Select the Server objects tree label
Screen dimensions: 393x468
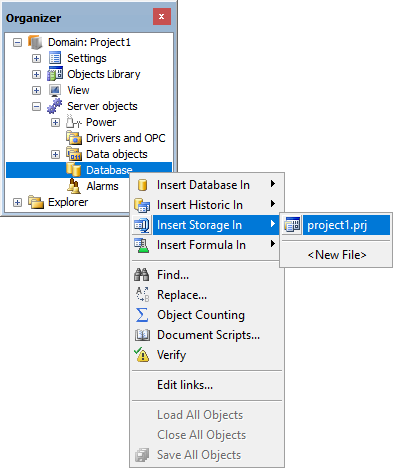coord(102,106)
